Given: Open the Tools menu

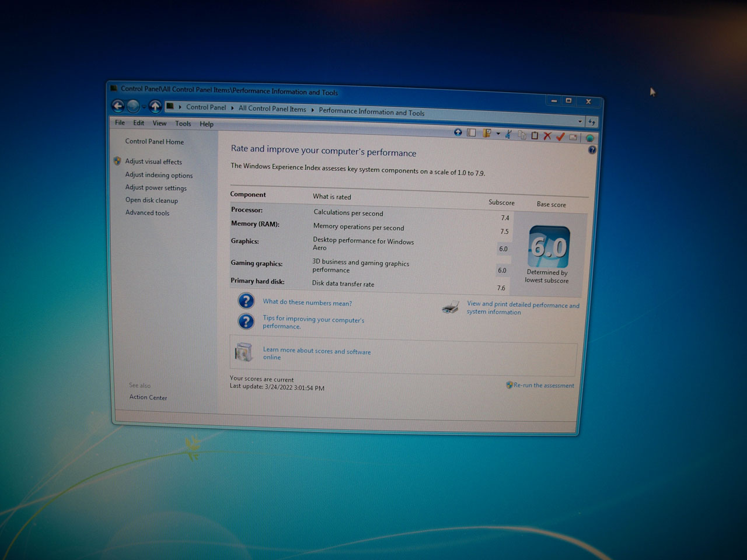Looking at the screenshot, I should pos(183,124).
